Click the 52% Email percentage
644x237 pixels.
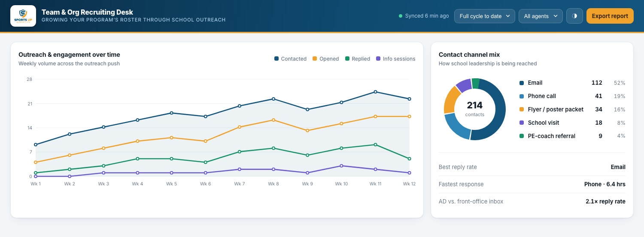tap(620, 83)
